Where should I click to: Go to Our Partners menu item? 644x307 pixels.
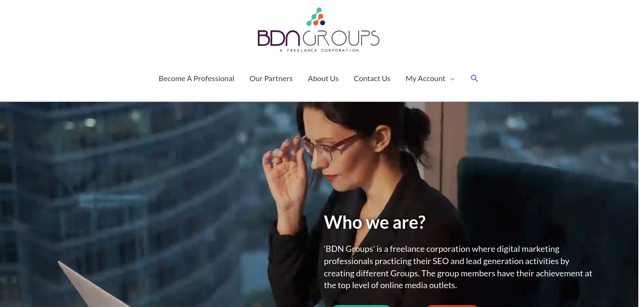pos(271,78)
